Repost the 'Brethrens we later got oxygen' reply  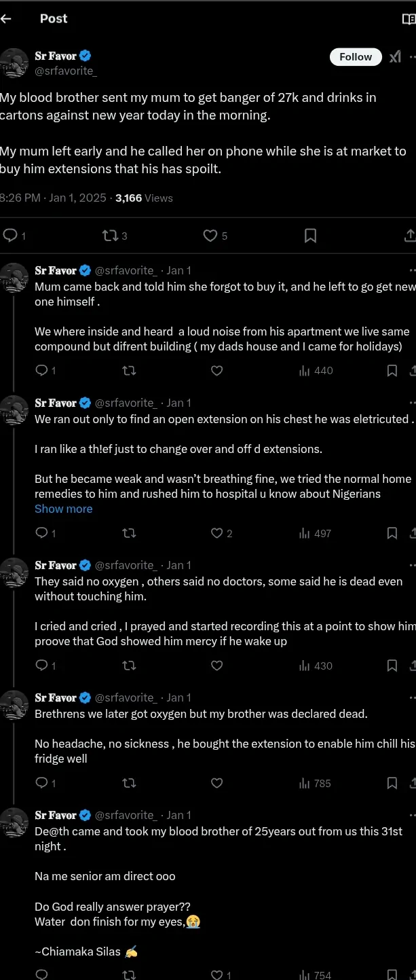pyautogui.click(x=129, y=783)
